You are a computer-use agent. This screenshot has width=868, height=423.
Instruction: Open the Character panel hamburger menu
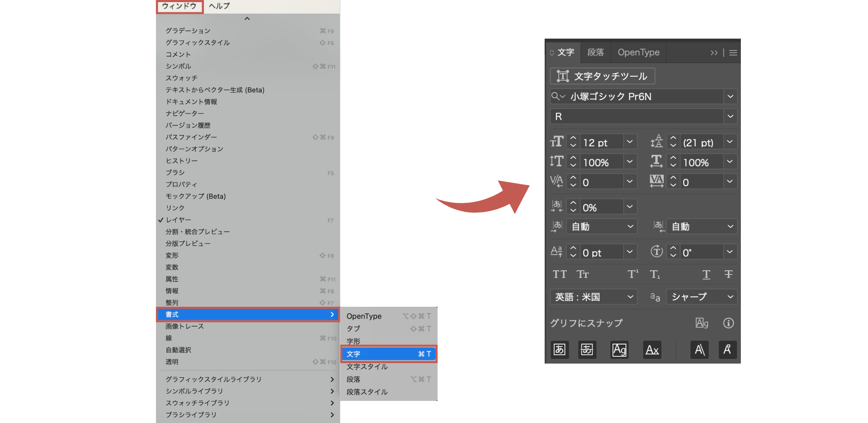pyautogui.click(x=733, y=52)
